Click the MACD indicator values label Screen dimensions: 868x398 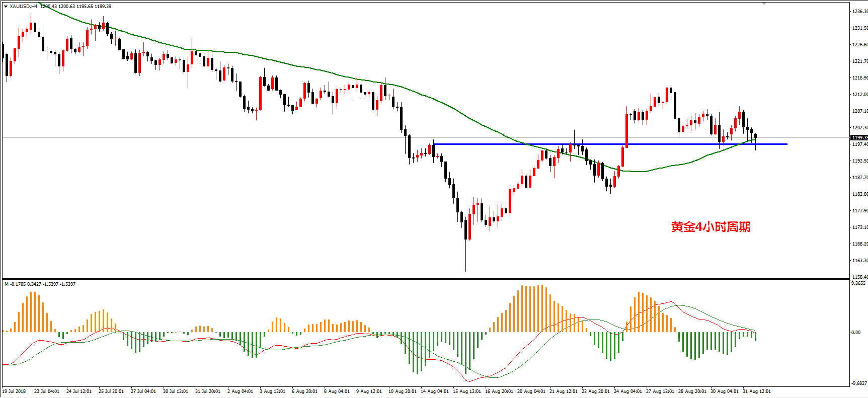point(40,284)
